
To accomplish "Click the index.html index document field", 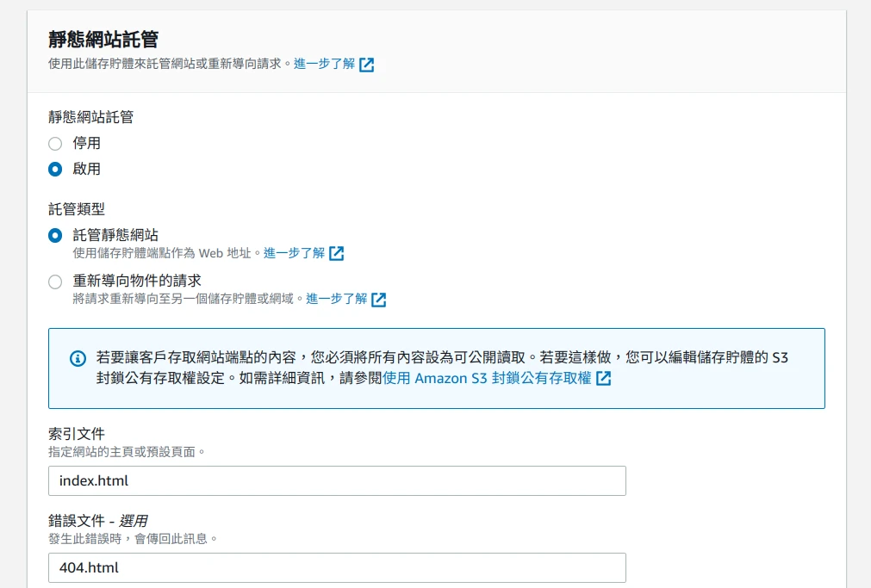I will pyautogui.click(x=337, y=481).
